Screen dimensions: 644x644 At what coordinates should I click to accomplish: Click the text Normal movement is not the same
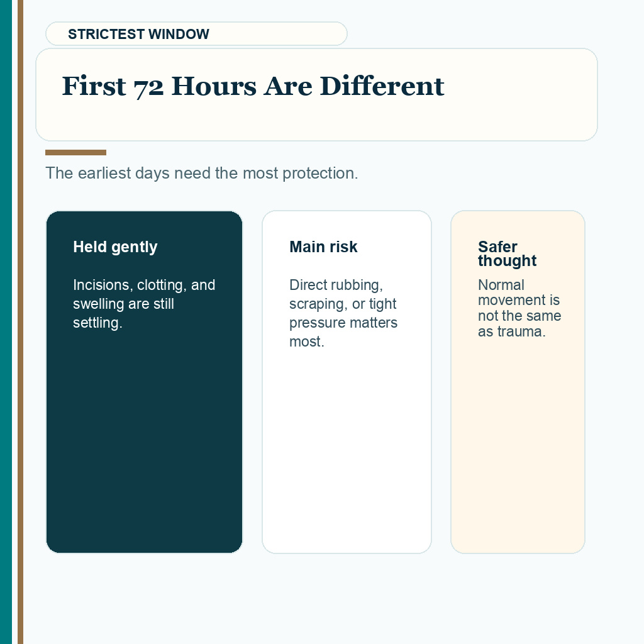click(519, 308)
